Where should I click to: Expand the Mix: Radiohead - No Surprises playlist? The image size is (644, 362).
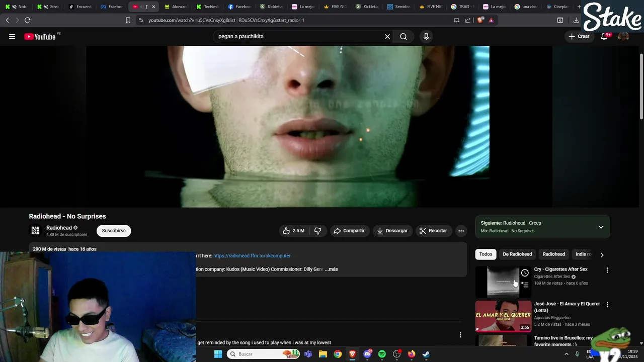601,227
